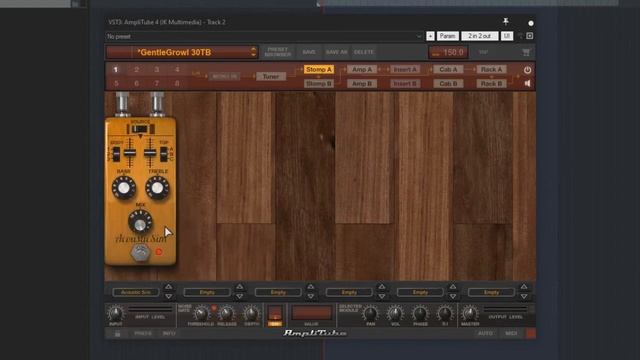Image resolution: width=640 pixels, height=360 pixels.
Task: Pin the plugin window with pin icon
Action: (506, 22)
